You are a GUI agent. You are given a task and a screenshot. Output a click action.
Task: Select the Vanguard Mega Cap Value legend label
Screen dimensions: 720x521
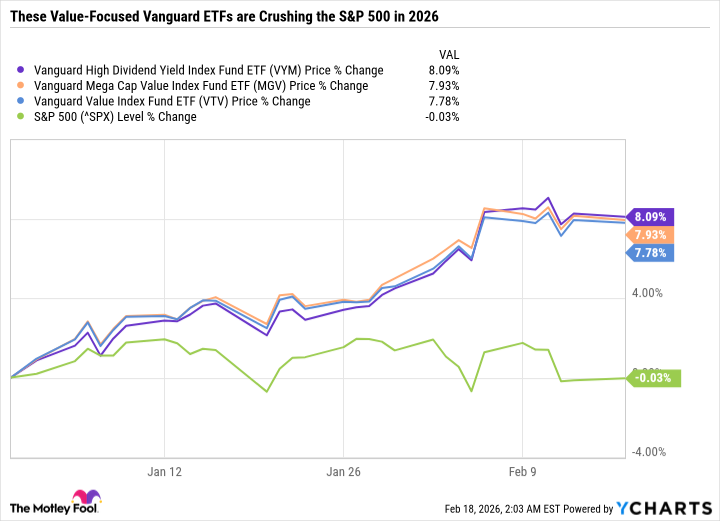(x=201, y=86)
